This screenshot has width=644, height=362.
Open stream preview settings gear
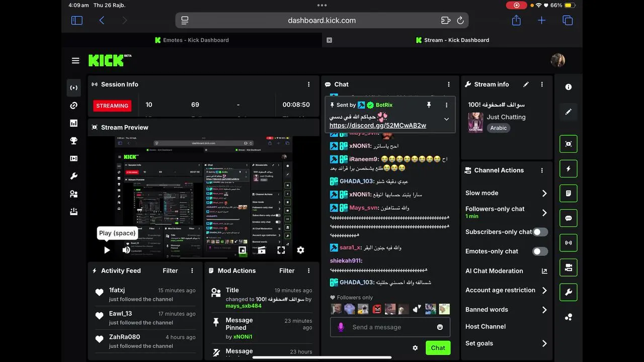point(300,250)
